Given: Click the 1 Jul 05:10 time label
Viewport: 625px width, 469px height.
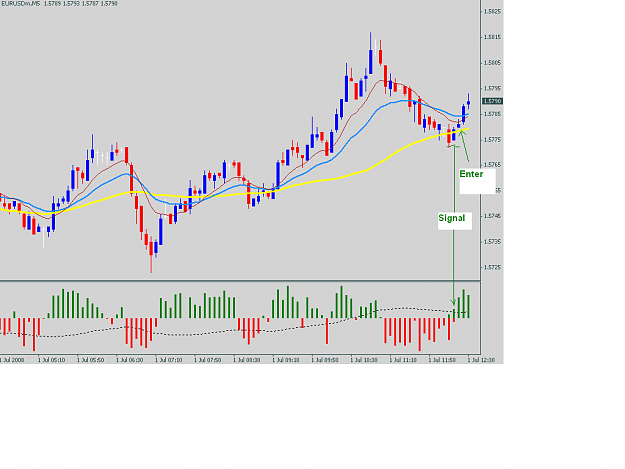Looking at the screenshot, I should [x=51, y=360].
